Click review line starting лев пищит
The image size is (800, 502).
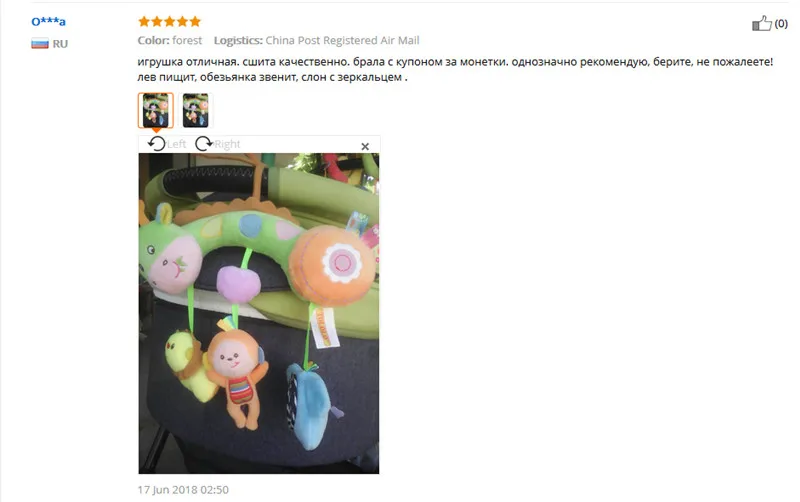point(272,78)
